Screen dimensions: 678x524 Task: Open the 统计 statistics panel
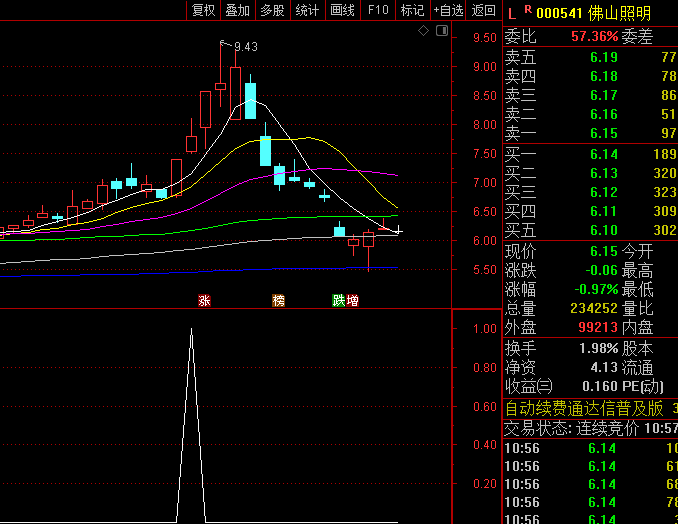[307, 10]
